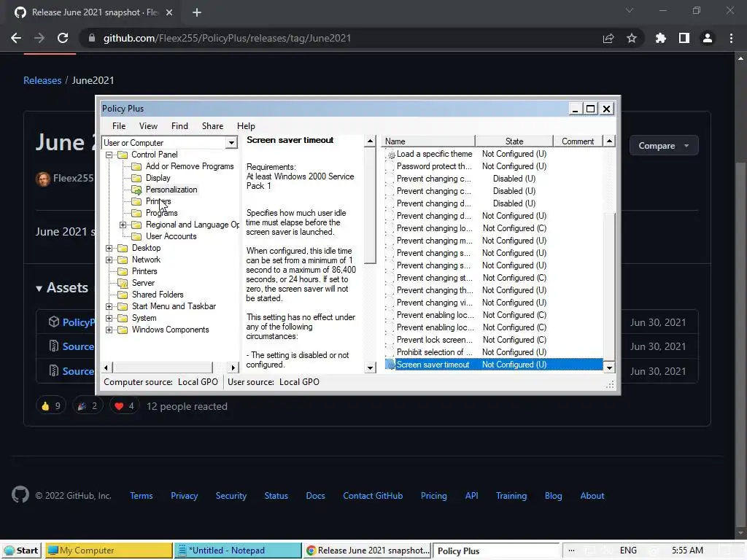Click the thumbs up reaction

(51, 406)
